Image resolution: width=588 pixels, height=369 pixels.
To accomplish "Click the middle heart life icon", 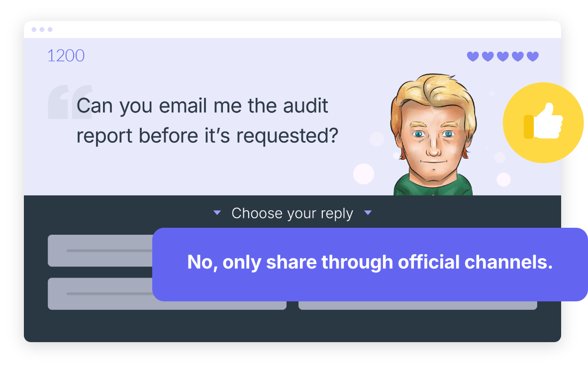I will pos(503,56).
